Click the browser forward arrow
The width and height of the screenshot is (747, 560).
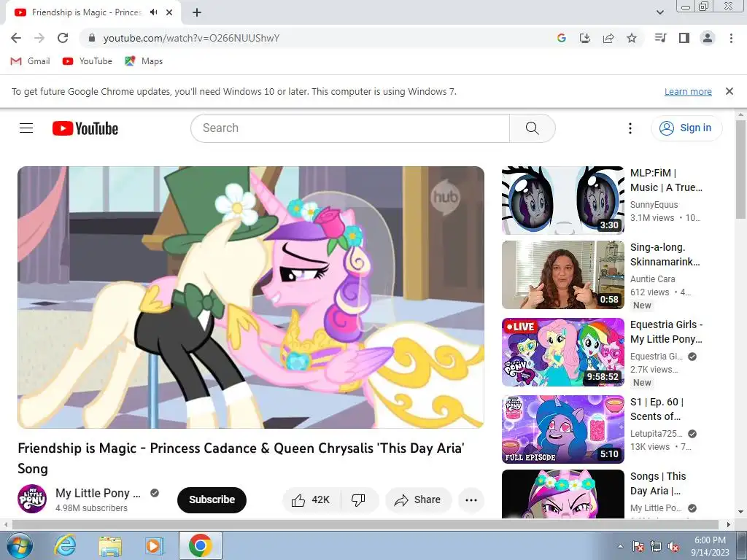pyautogui.click(x=39, y=38)
